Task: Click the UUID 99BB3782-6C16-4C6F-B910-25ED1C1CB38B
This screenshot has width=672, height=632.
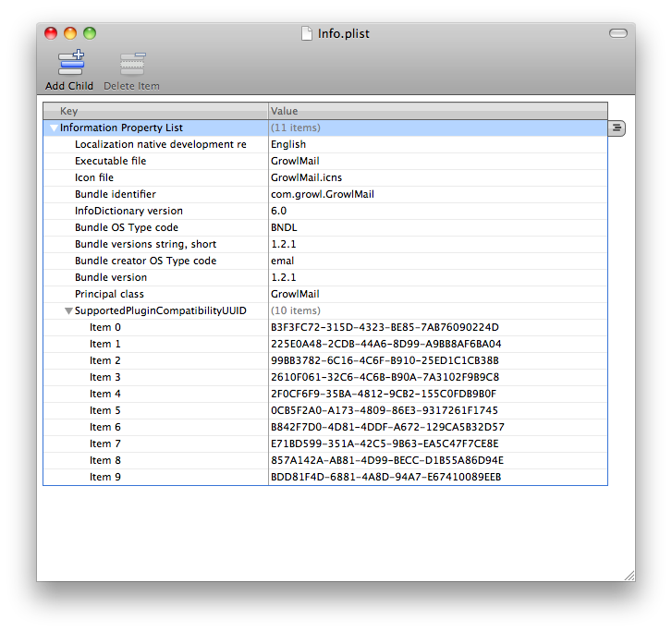Action: pos(385,360)
